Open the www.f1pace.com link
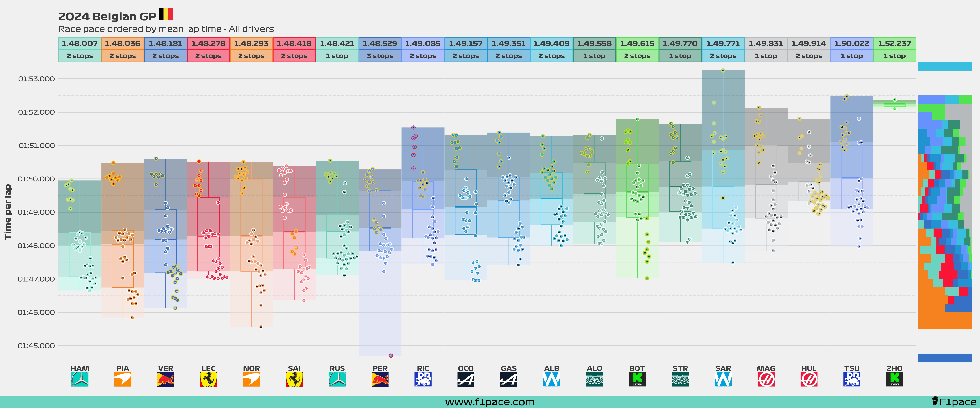Viewport: 980px width, 408px height. point(490,402)
